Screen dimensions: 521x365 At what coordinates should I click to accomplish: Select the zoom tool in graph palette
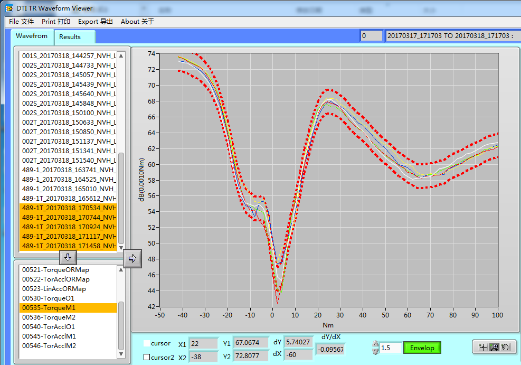click(x=495, y=347)
